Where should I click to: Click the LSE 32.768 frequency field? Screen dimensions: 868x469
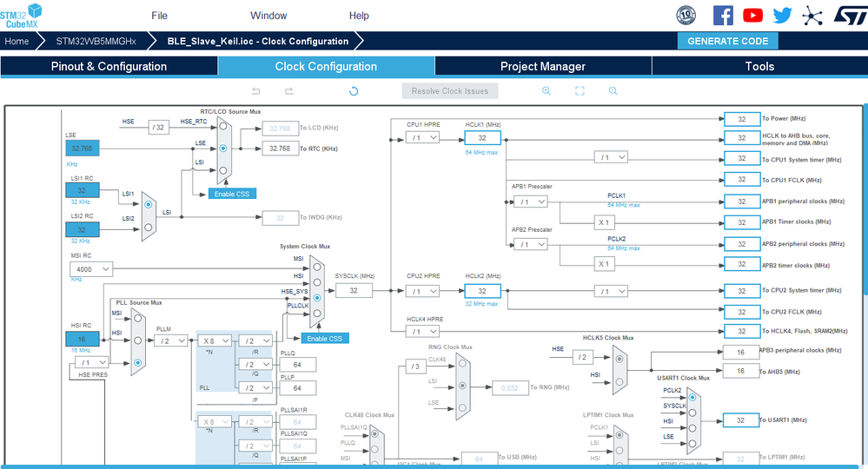point(82,149)
